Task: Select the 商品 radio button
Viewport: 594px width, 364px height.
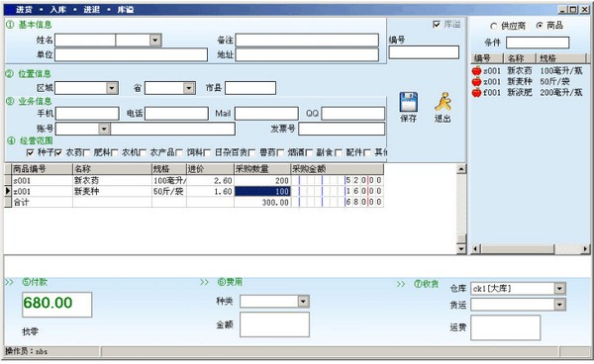Action: (540, 26)
